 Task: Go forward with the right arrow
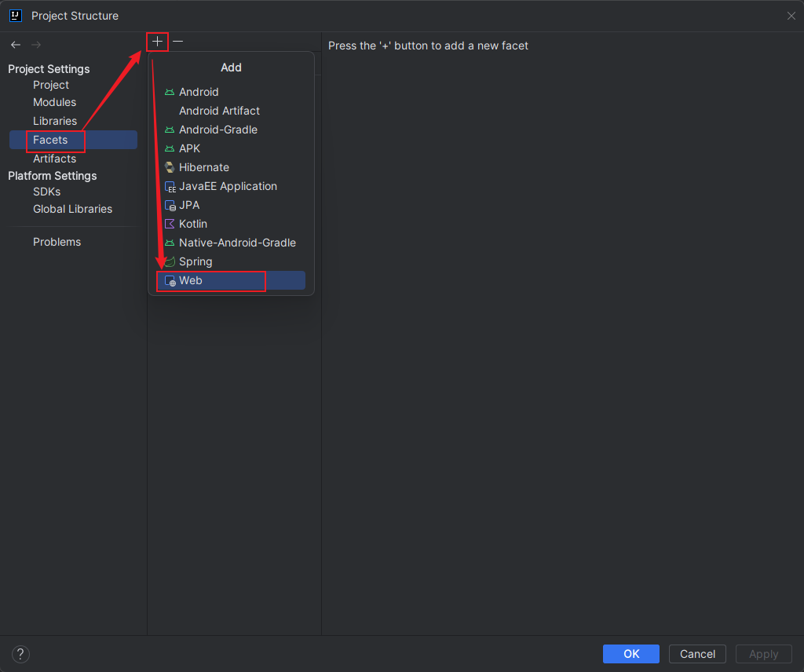pyautogui.click(x=36, y=45)
